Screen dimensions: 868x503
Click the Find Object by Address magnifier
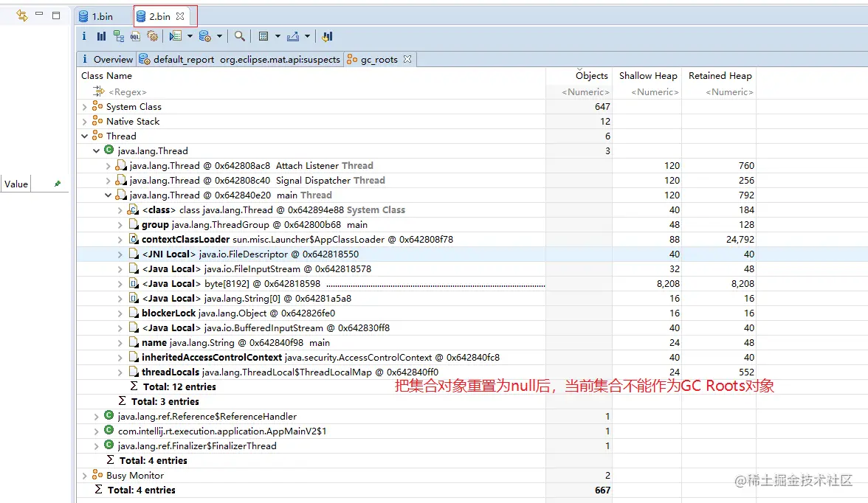[240, 36]
